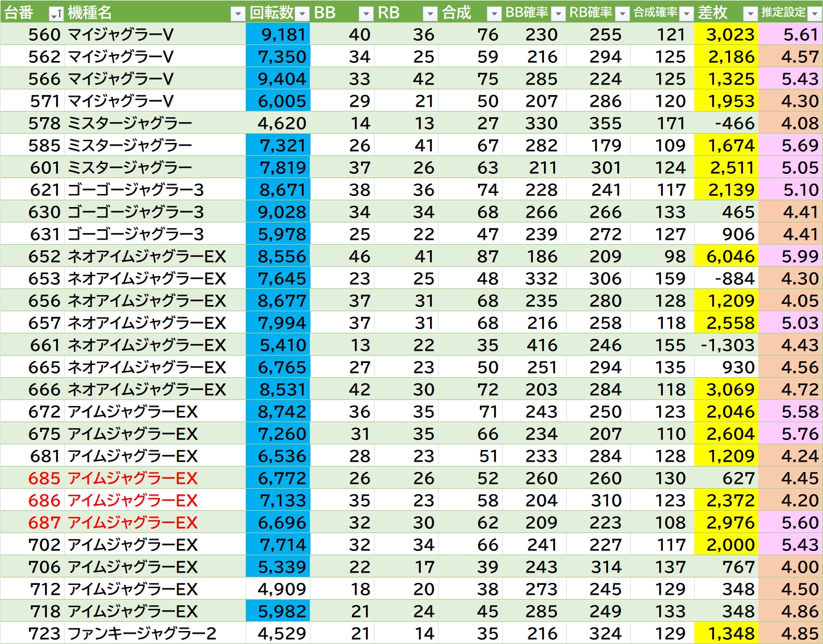Screen dimensions: 823x644
Task: Click the RB確率 filter dropdown arrow
Action: pos(622,14)
